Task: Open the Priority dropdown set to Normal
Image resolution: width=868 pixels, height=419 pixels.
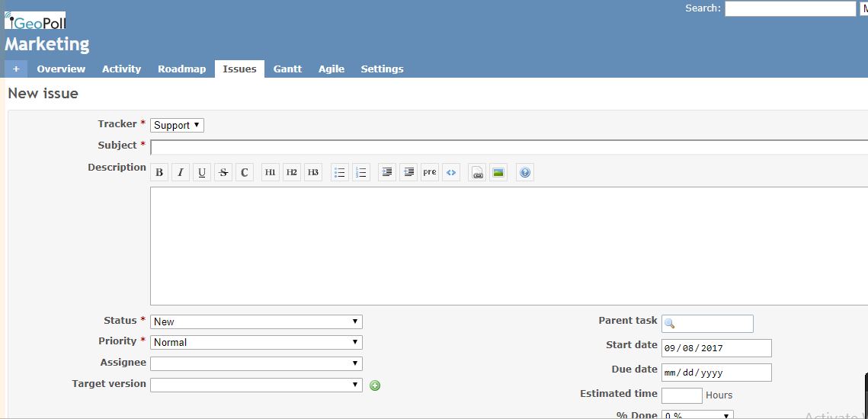Action: 256,342
